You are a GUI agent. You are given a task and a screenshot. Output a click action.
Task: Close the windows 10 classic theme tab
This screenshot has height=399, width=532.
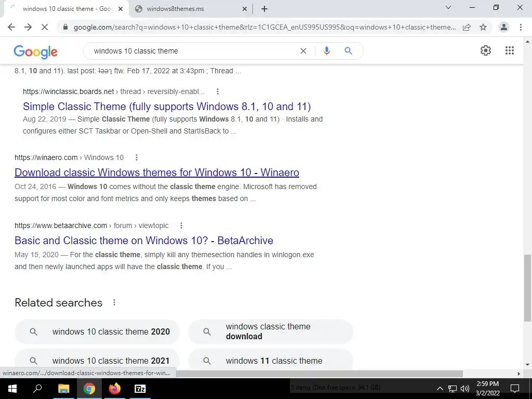[120, 9]
